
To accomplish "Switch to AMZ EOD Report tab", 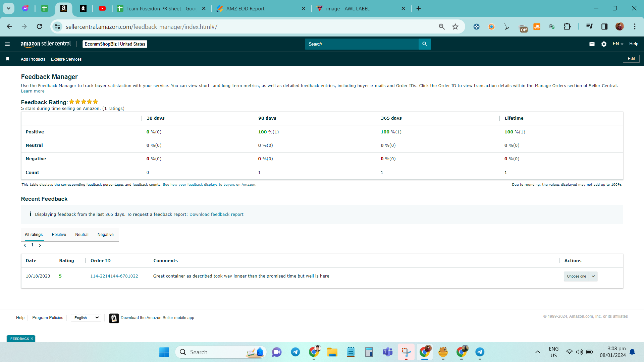I will pyautogui.click(x=260, y=8).
